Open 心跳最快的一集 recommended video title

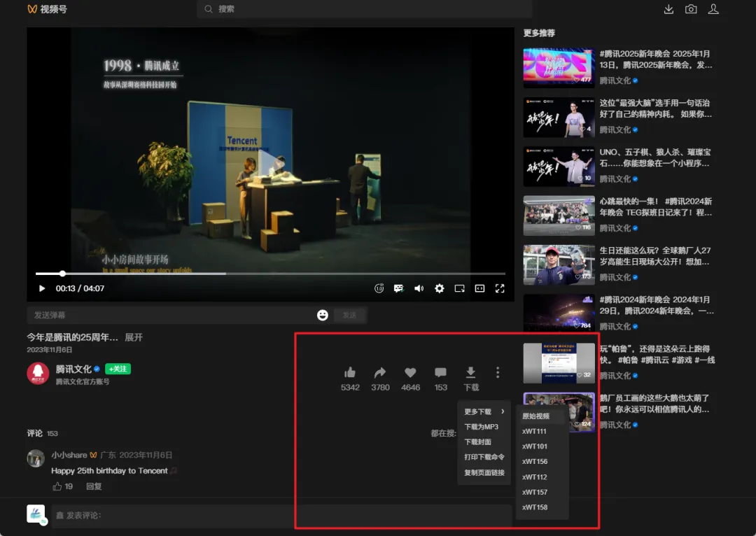point(656,207)
